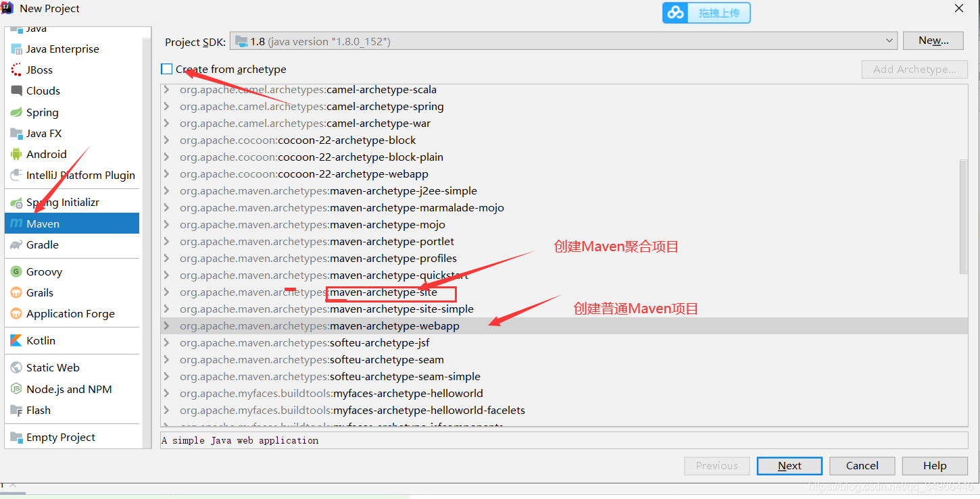Image resolution: width=980 pixels, height=499 pixels.
Task: Expand cocoon-22-archetype-block entry
Action: tap(166, 140)
